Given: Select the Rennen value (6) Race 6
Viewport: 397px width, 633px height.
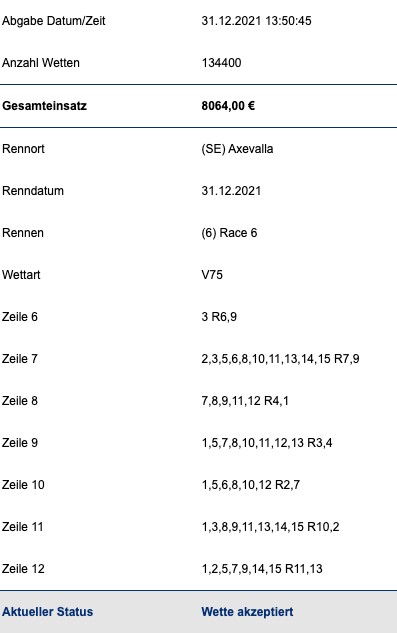Looking at the screenshot, I should pos(229,233).
